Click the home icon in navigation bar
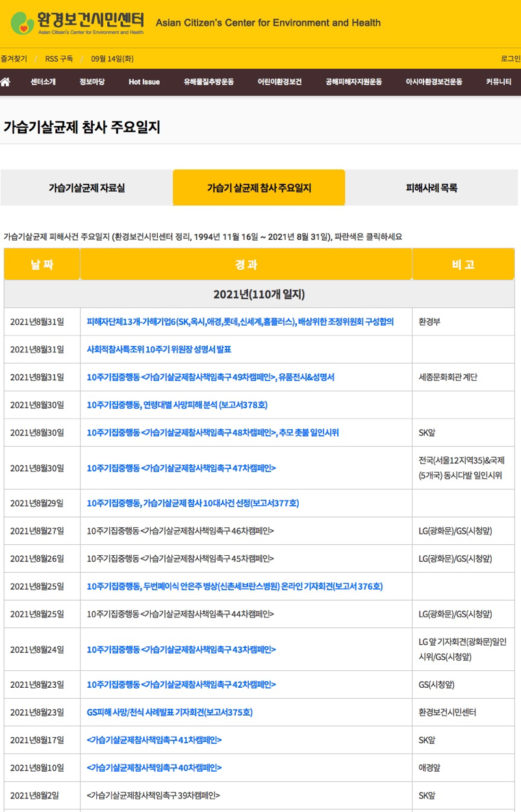The height and width of the screenshot is (812, 521). point(5,82)
